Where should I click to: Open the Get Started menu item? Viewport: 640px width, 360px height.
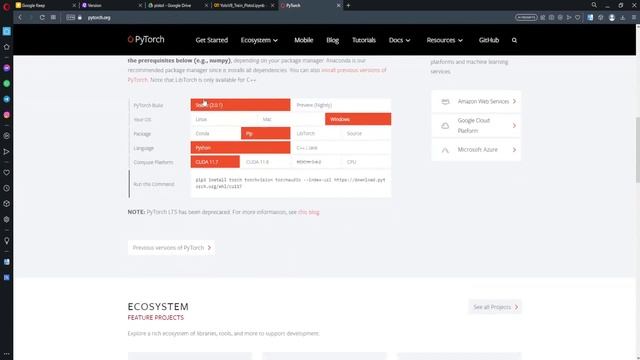pos(211,40)
